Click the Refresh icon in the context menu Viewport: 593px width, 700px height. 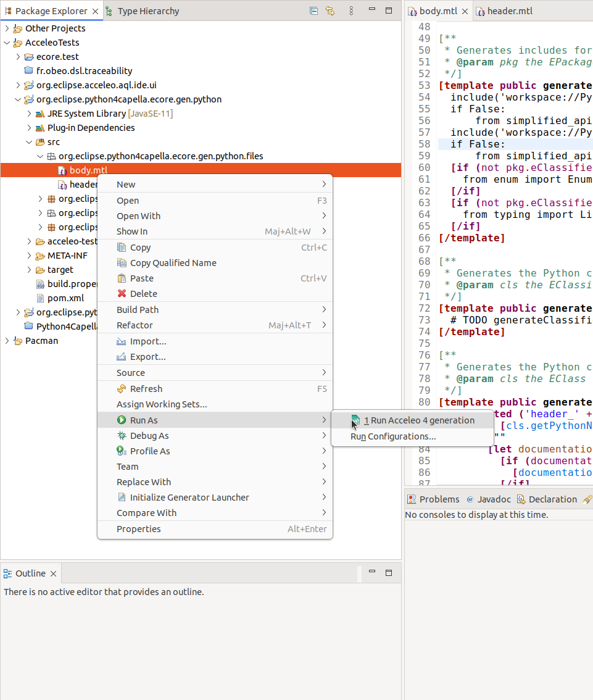121,389
